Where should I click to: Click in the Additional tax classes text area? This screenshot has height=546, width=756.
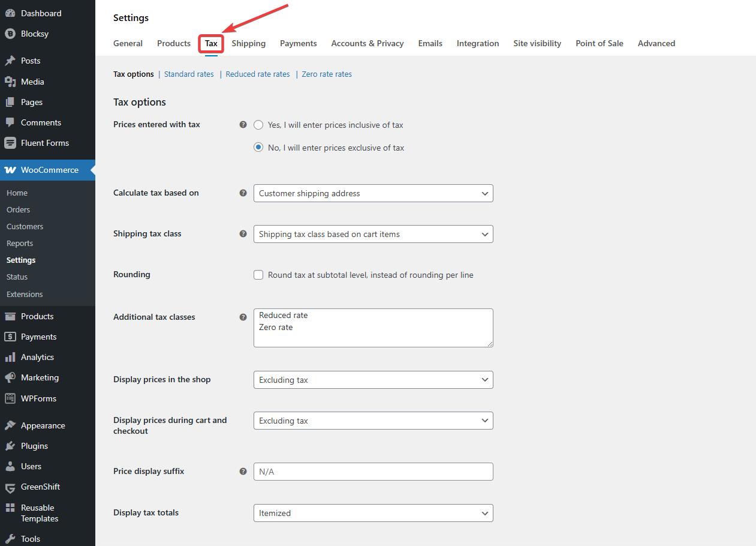(373, 328)
